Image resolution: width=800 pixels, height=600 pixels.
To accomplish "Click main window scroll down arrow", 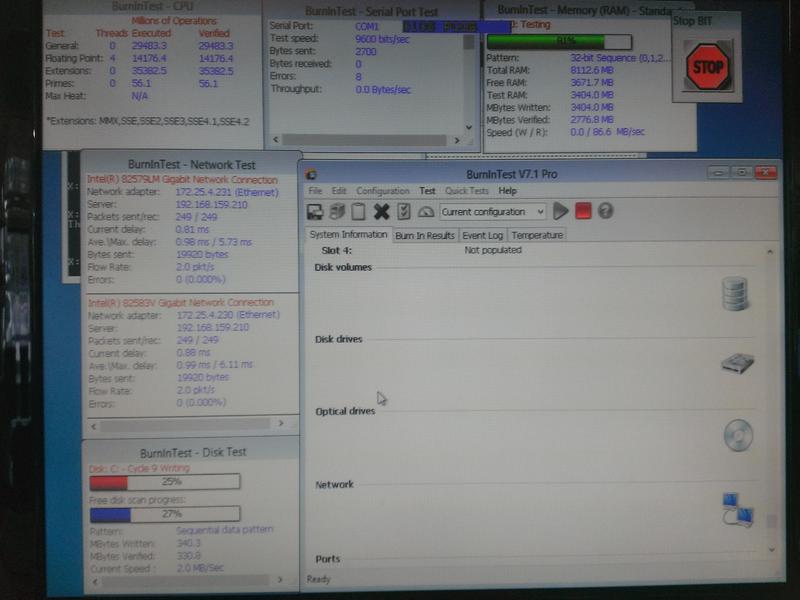I will coord(771,549).
